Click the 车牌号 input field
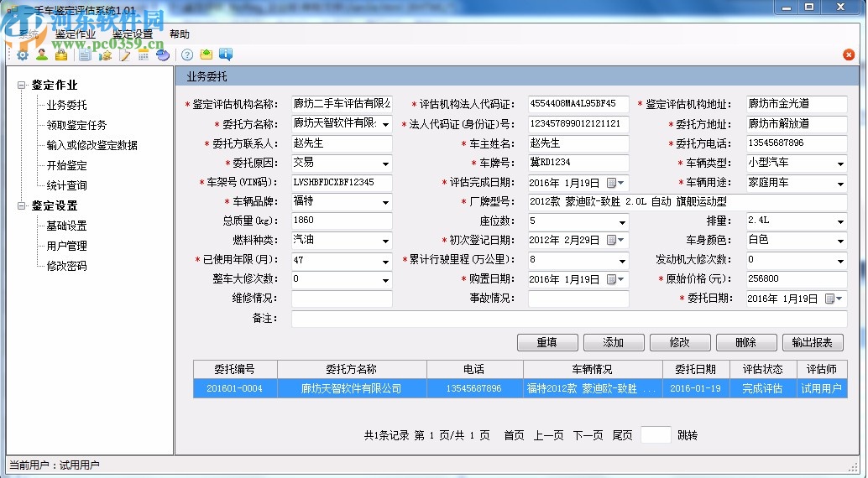 pyautogui.click(x=578, y=163)
